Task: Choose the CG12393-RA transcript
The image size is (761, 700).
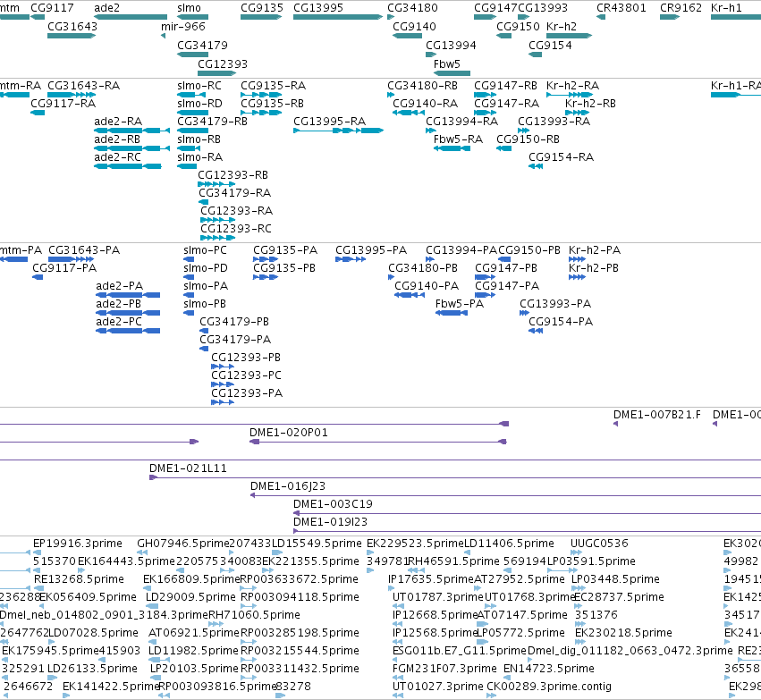Action: coord(218,220)
